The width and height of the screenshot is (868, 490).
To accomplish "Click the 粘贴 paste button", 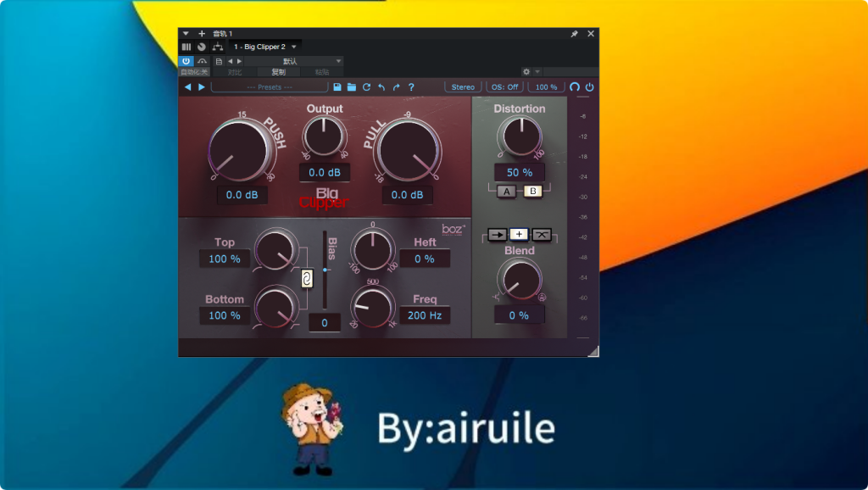I will point(321,72).
